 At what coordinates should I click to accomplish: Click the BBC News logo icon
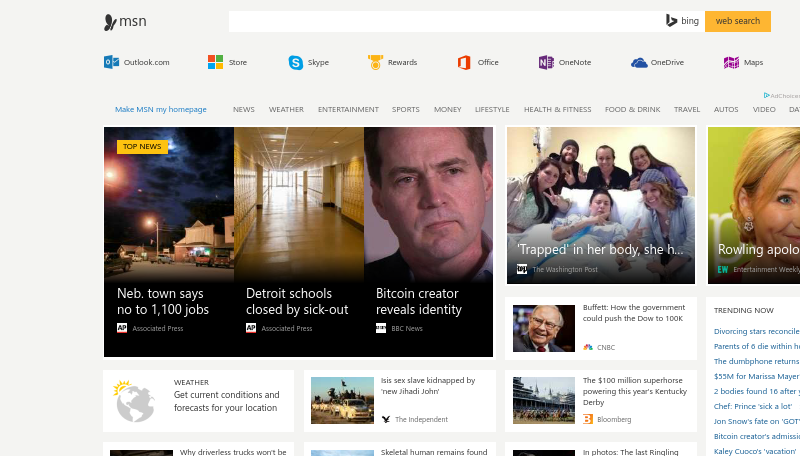click(x=381, y=328)
